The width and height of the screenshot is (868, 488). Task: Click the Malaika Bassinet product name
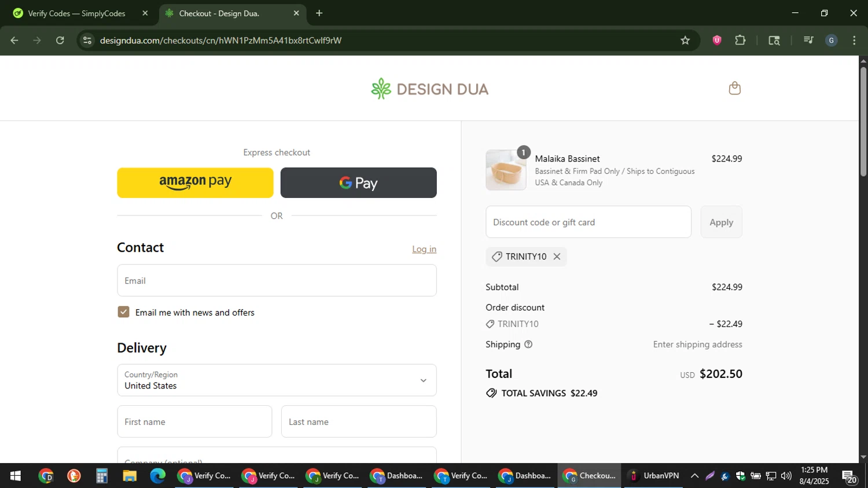click(567, 159)
